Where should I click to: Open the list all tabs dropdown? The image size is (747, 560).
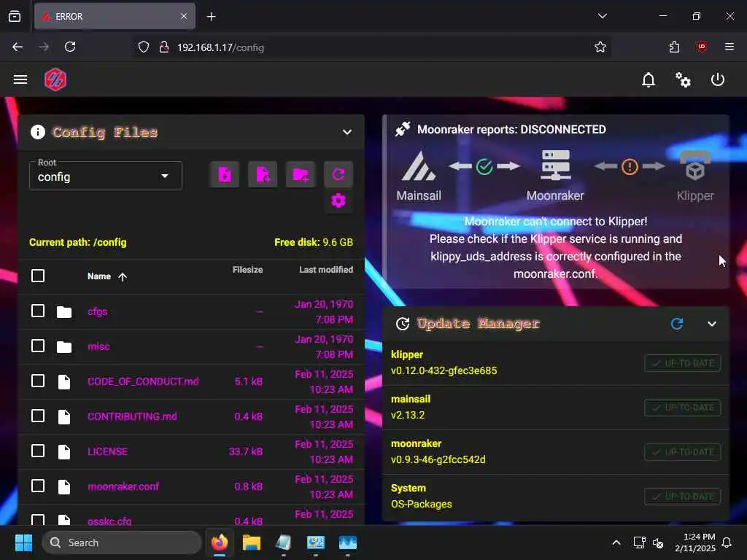[x=602, y=16]
